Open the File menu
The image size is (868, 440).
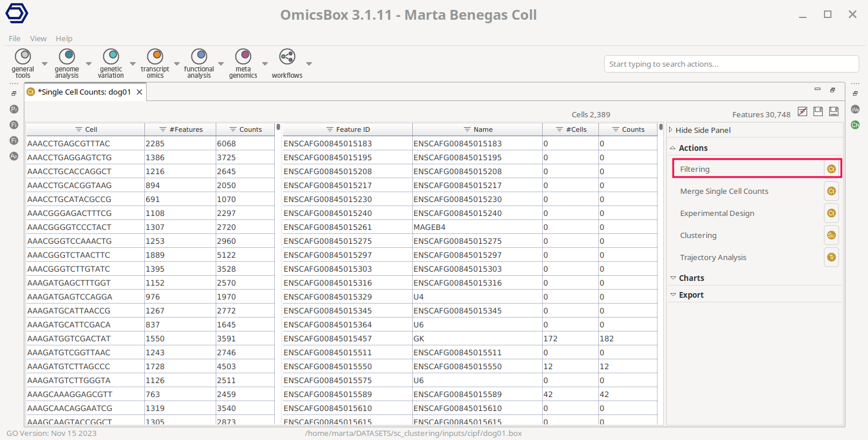14,38
